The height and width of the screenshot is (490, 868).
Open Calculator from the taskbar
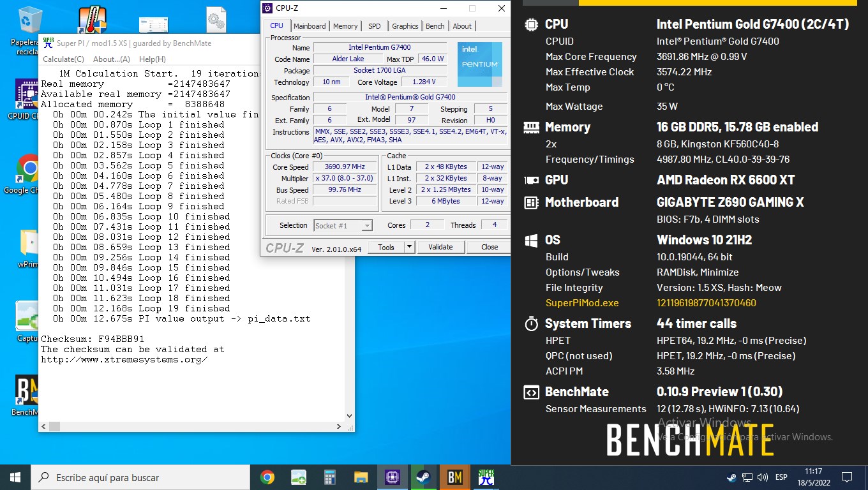tap(329, 477)
